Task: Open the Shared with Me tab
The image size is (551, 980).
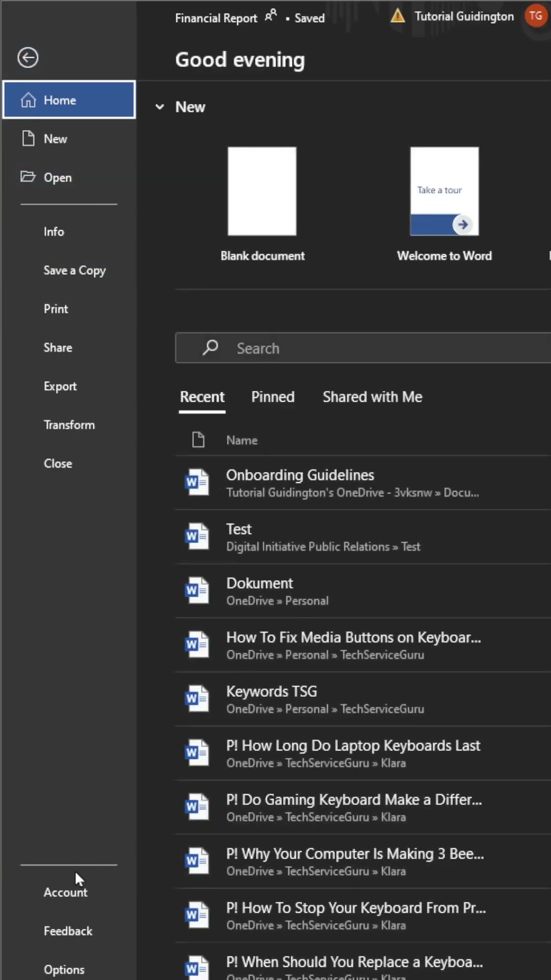Action: click(x=372, y=397)
